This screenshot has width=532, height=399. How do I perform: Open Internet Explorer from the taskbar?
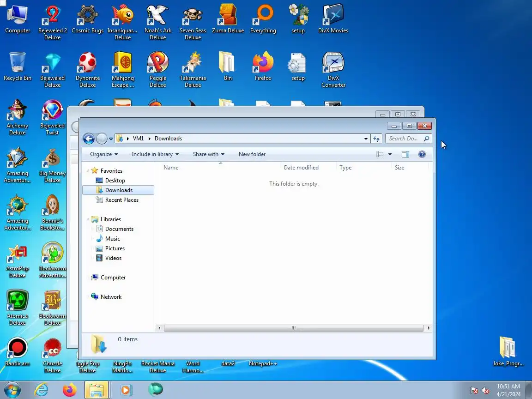pyautogui.click(x=42, y=390)
